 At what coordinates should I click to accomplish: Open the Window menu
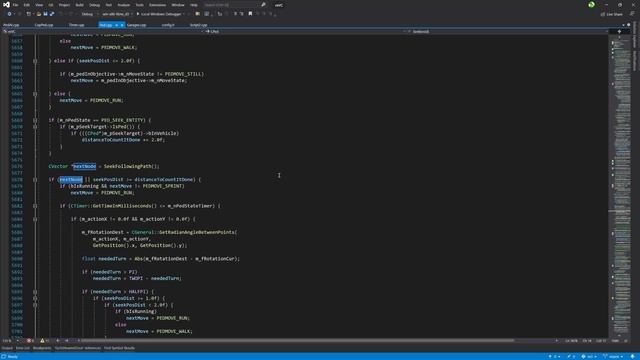click(x=178, y=5)
